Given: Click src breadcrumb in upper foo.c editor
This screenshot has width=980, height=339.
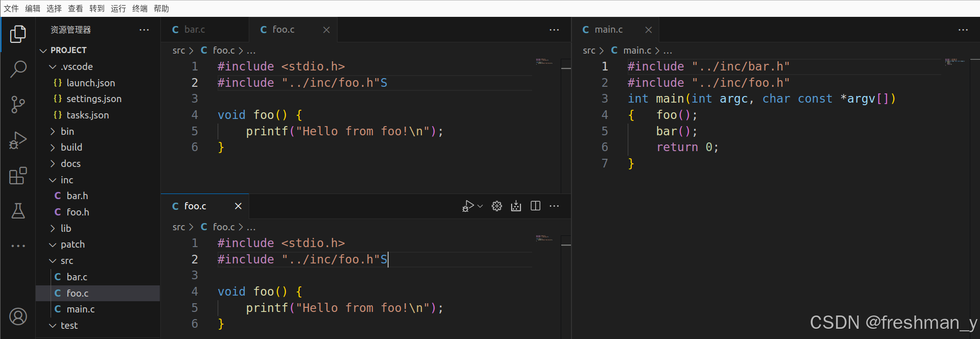Looking at the screenshot, I should [179, 51].
